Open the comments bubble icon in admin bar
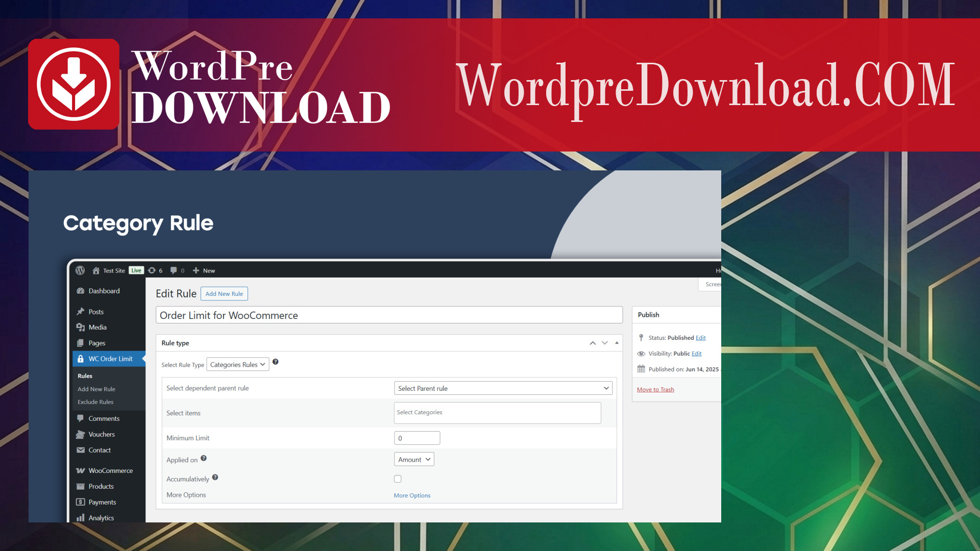Screen dimensions: 980x551 point(174,270)
